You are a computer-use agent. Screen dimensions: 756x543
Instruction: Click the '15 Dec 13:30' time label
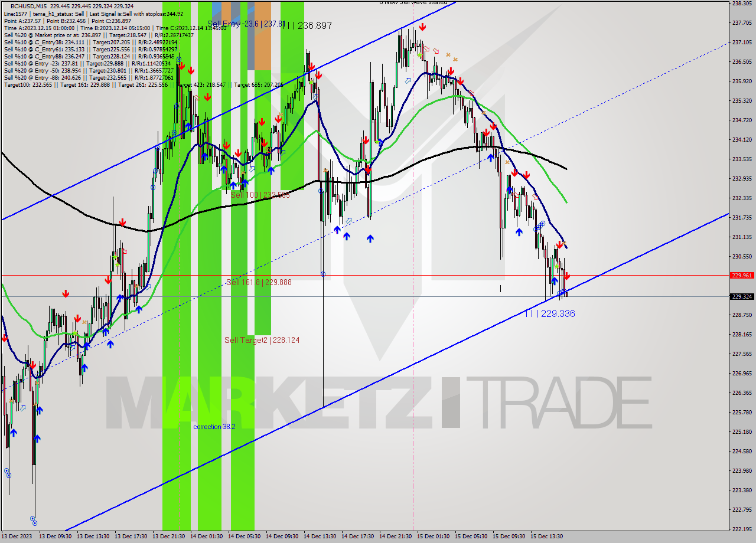point(546,537)
